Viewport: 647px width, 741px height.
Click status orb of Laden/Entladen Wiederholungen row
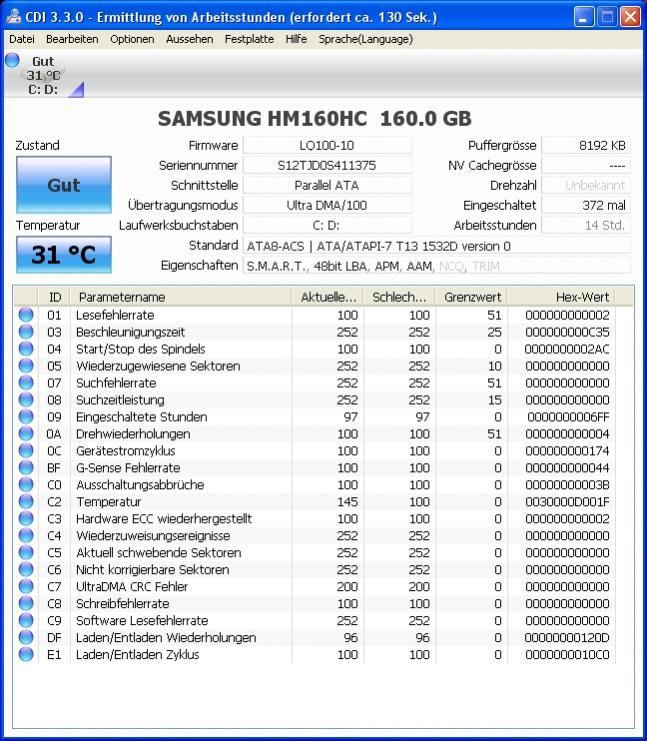(26, 638)
